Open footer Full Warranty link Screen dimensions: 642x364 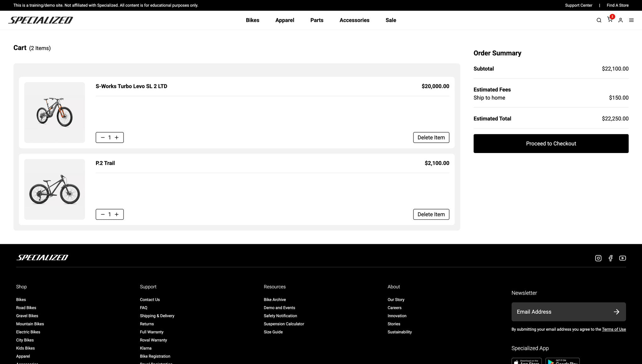[x=152, y=332]
